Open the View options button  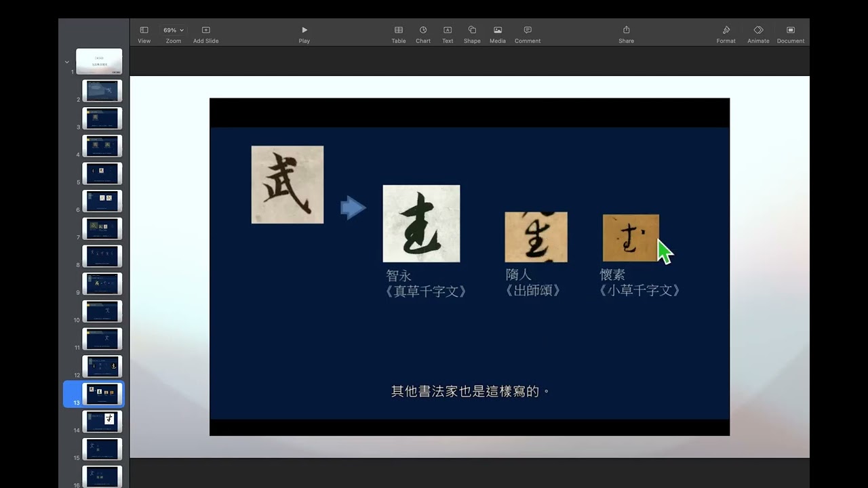(x=144, y=35)
